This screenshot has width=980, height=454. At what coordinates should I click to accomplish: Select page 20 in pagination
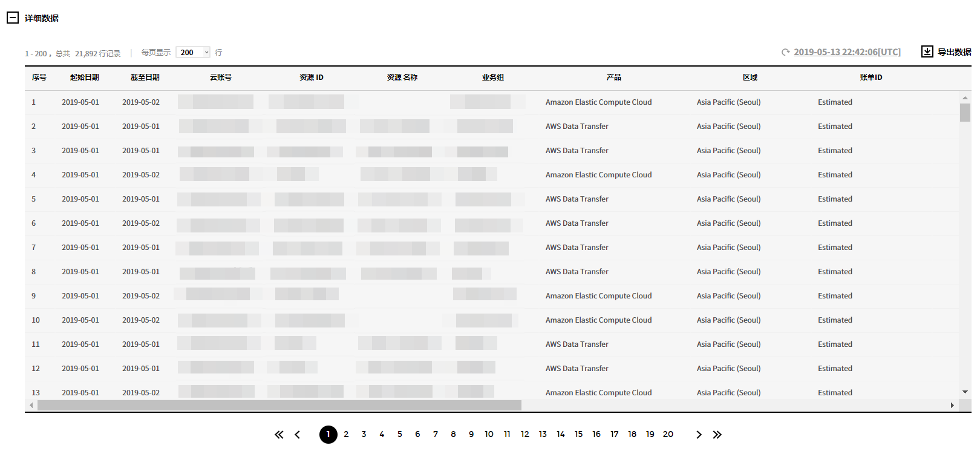[x=668, y=434]
